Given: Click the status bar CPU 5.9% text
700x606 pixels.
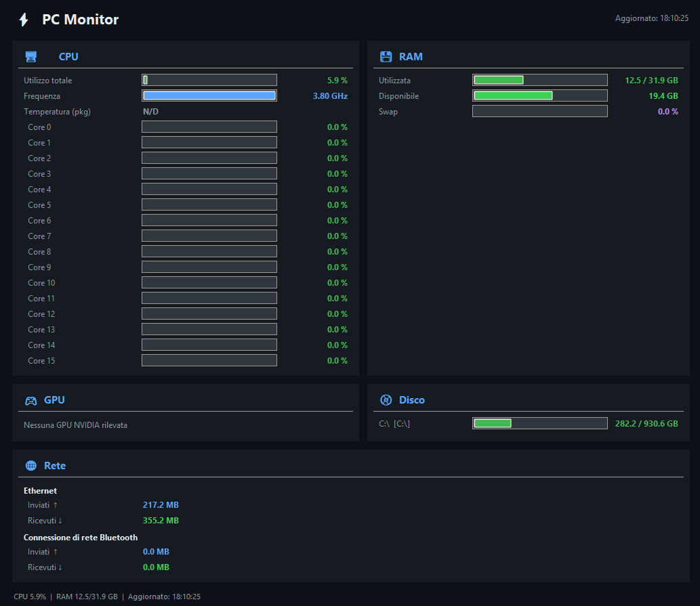Looking at the screenshot, I should pos(30,597).
